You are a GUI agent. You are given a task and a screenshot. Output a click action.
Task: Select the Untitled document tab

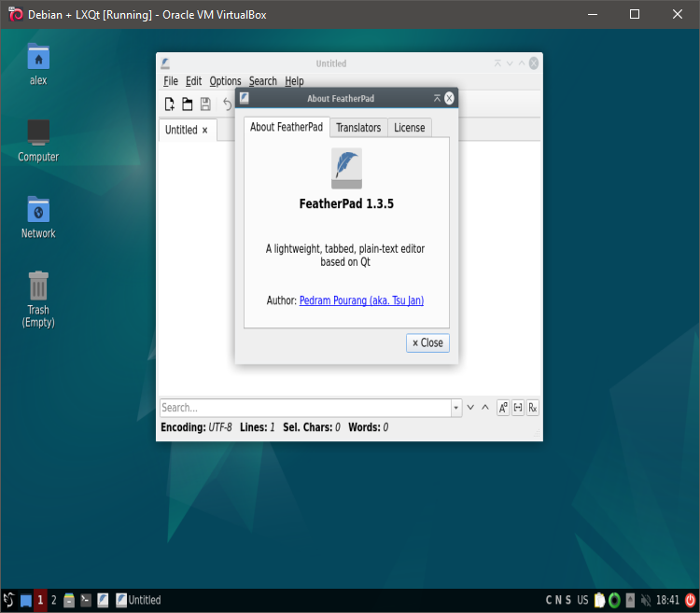[188, 130]
